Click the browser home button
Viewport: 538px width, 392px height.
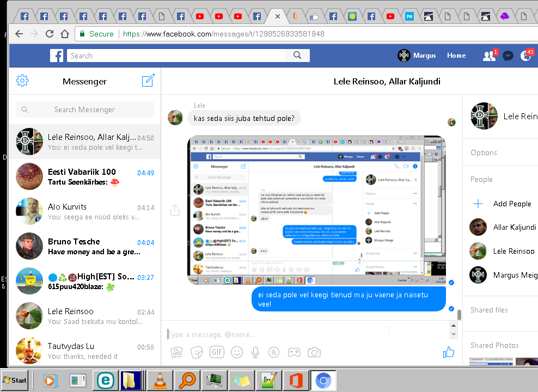point(65,34)
